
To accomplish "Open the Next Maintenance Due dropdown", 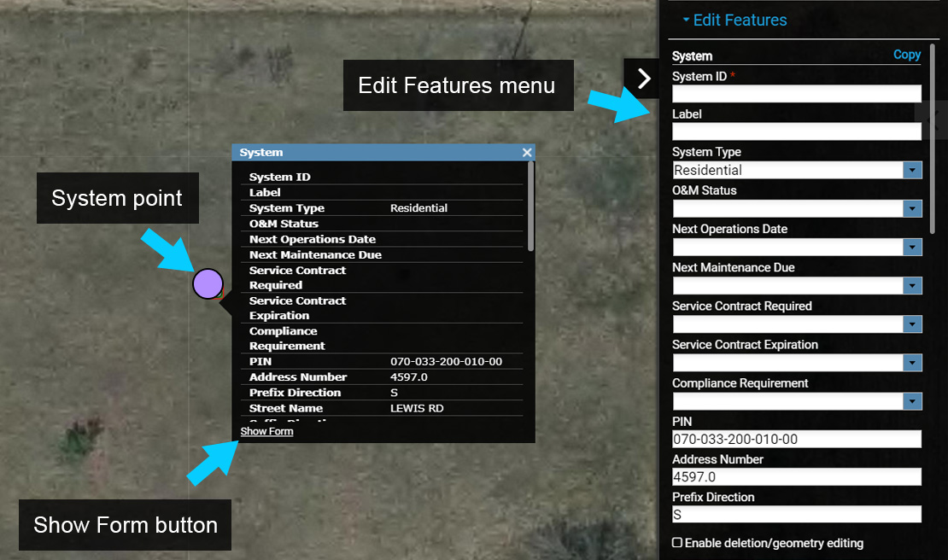I will [913, 285].
